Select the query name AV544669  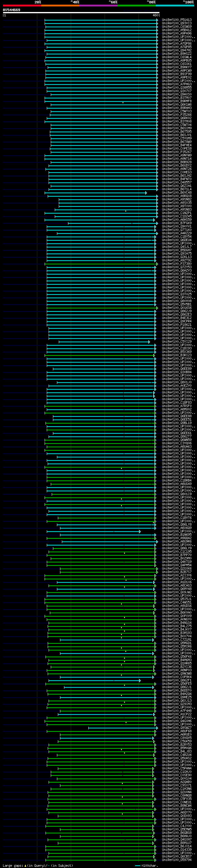click(x=11, y=10)
